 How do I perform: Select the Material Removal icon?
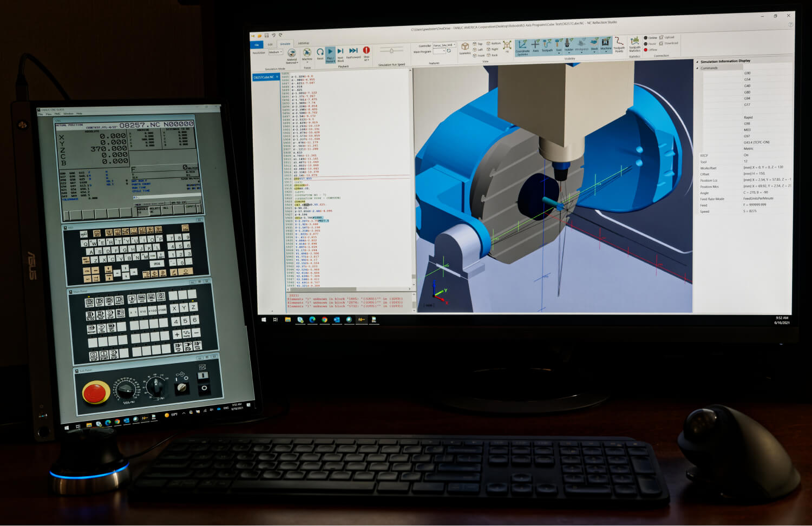[292, 52]
